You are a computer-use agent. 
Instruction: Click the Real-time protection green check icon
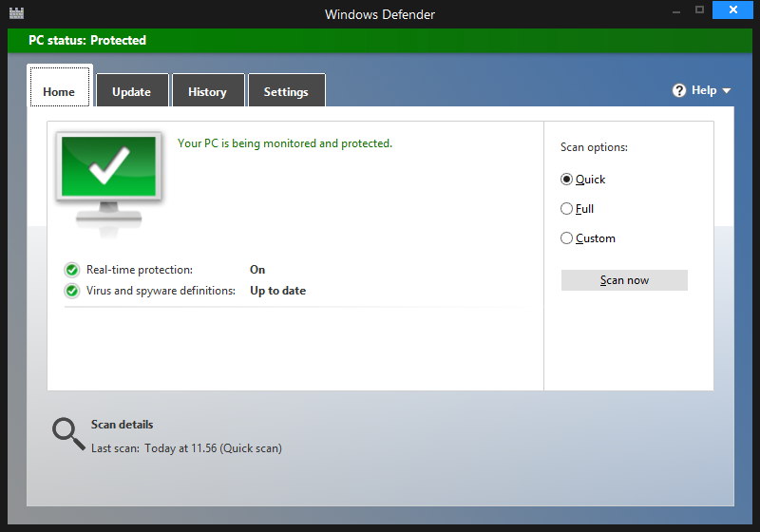tap(72, 270)
